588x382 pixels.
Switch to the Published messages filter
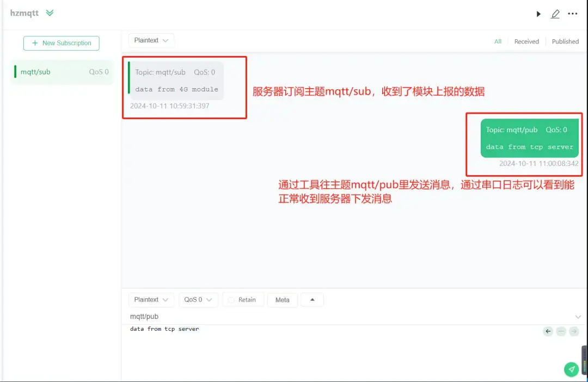tap(565, 41)
